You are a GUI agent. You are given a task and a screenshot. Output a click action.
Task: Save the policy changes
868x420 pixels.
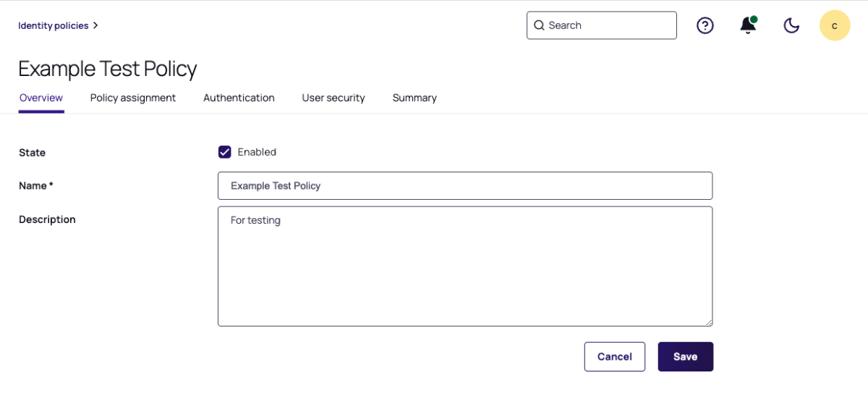click(x=685, y=356)
